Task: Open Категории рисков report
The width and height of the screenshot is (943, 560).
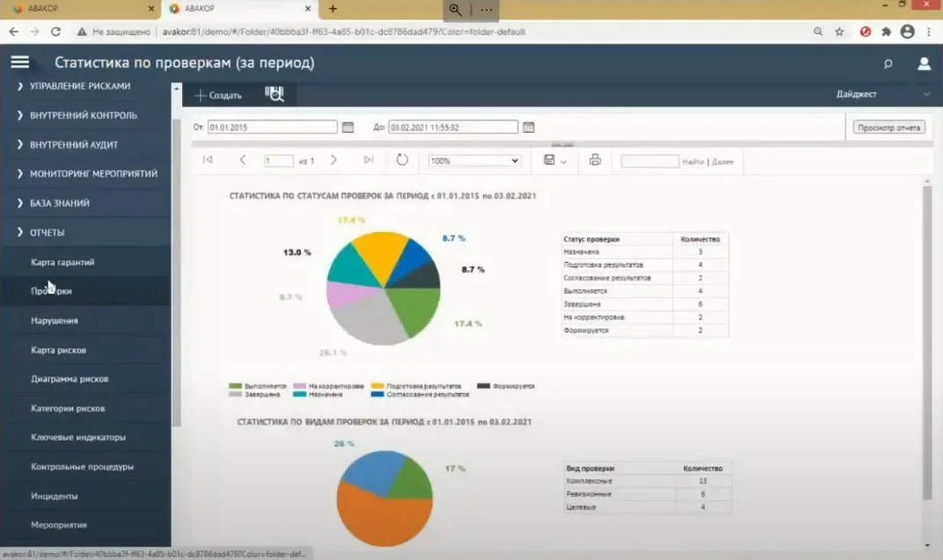Action: pyautogui.click(x=68, y=409)
